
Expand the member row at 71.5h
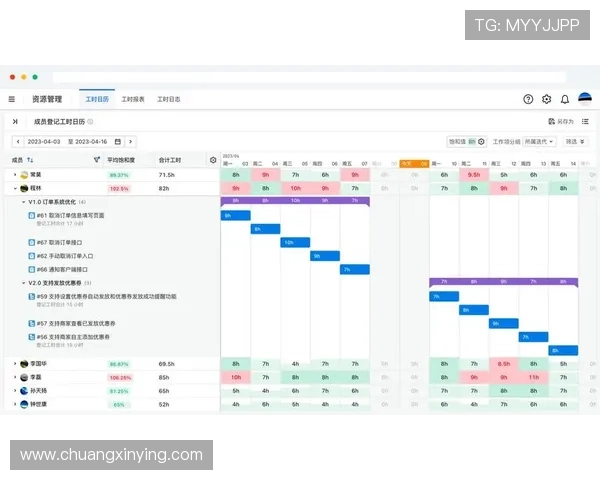click(15, 175)
